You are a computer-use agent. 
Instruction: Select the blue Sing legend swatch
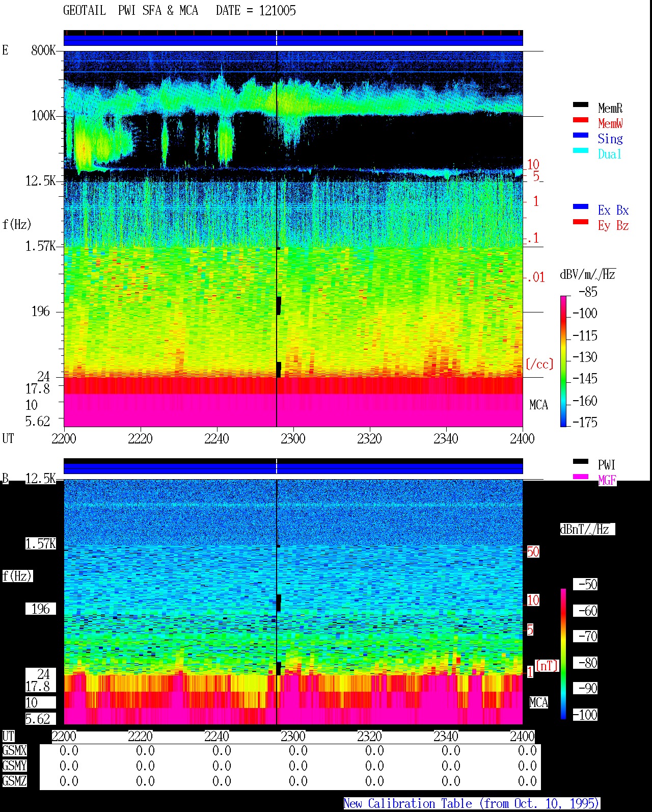581,136
